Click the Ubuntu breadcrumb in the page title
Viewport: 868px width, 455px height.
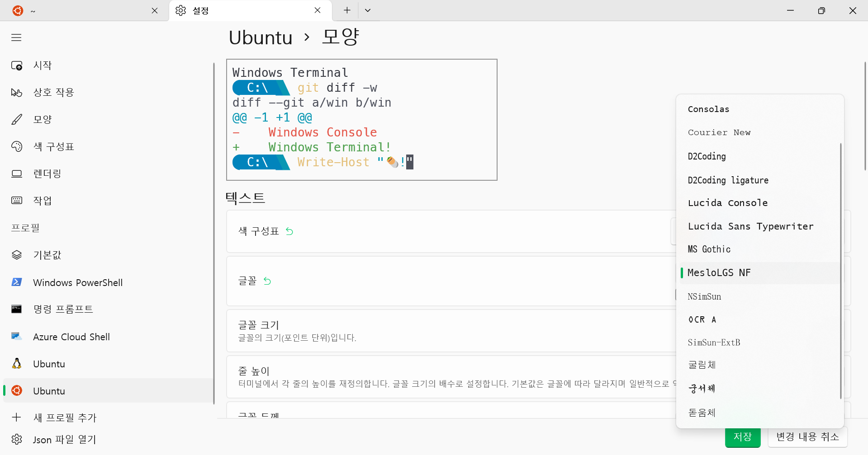click(x=261, y=38)
